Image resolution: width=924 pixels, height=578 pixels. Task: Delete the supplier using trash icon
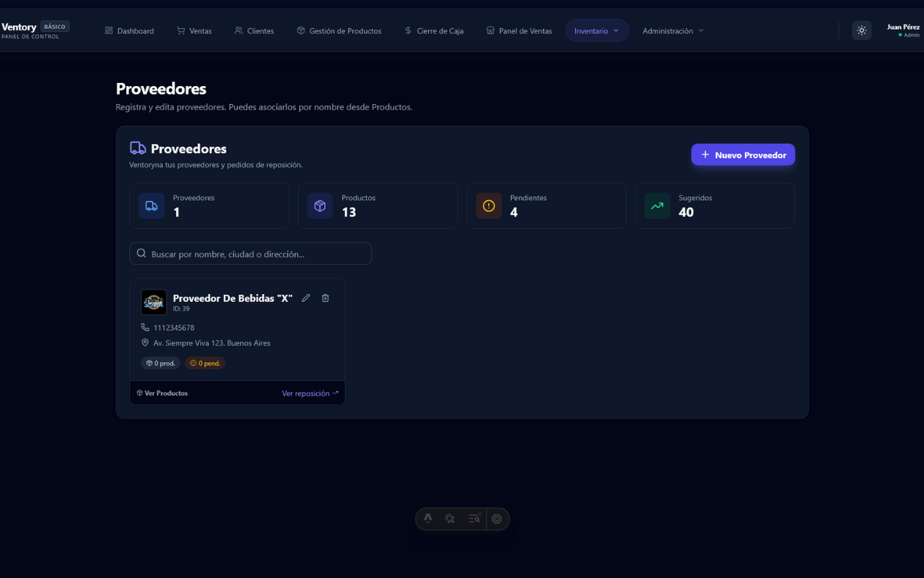coord(326,298)
